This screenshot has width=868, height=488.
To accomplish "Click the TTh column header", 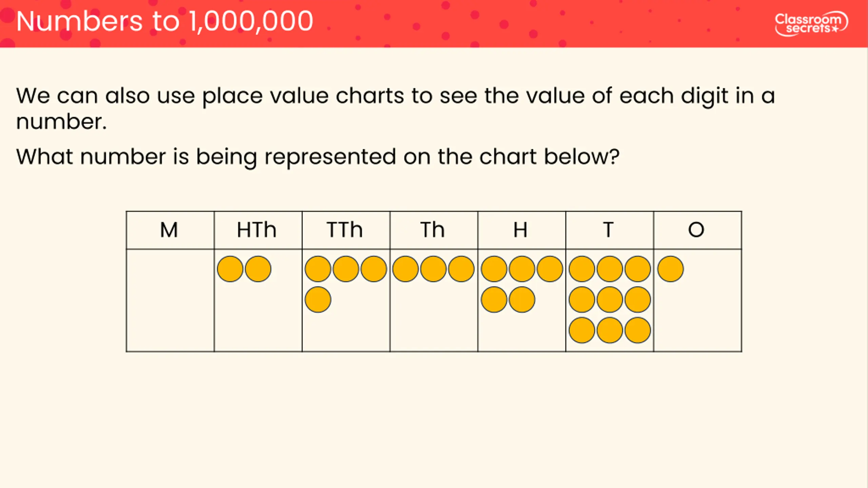I will (x=346, y=230).
